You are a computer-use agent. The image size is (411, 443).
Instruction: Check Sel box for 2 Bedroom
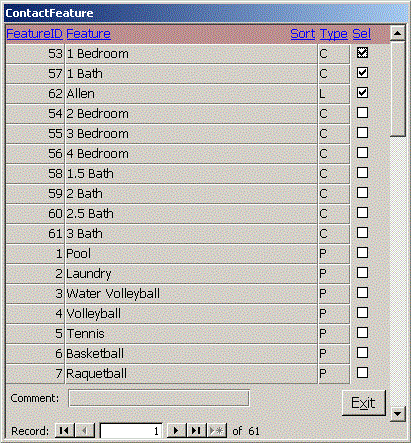362,113
